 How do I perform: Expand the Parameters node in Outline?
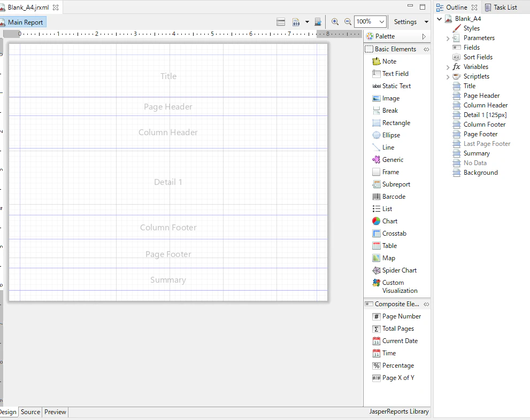[x=448, y=38]
